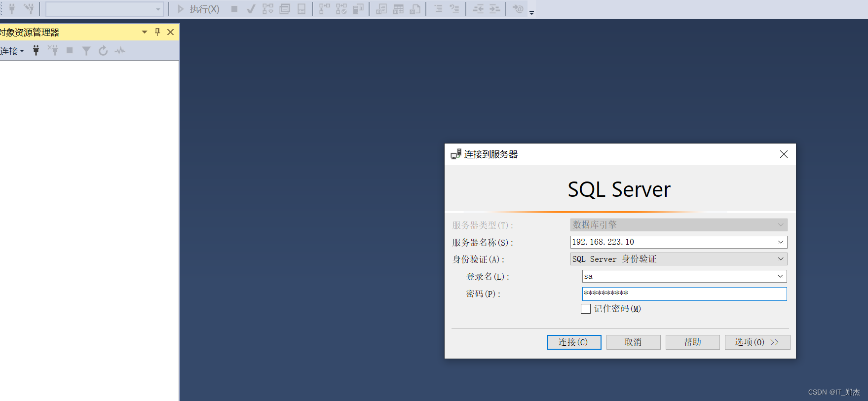Click the Disconnect icon in Object Explorer
Screen dimensions: 868x401
coord(53,50)
